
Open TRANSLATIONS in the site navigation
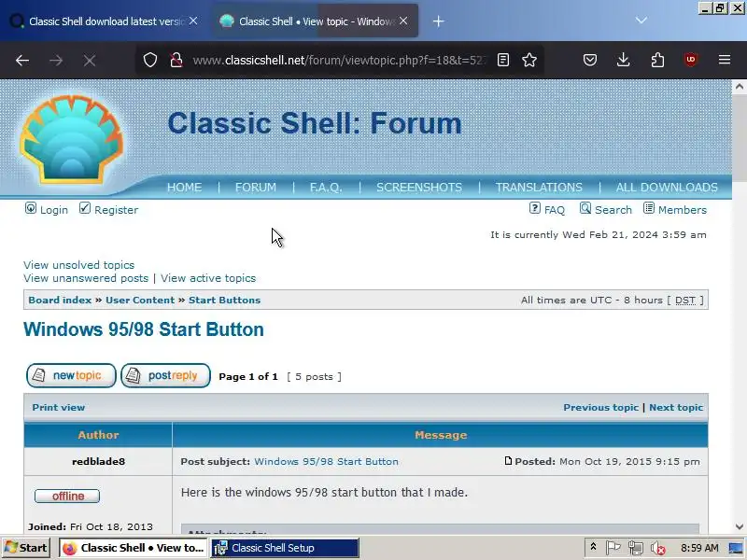point(539,188)
